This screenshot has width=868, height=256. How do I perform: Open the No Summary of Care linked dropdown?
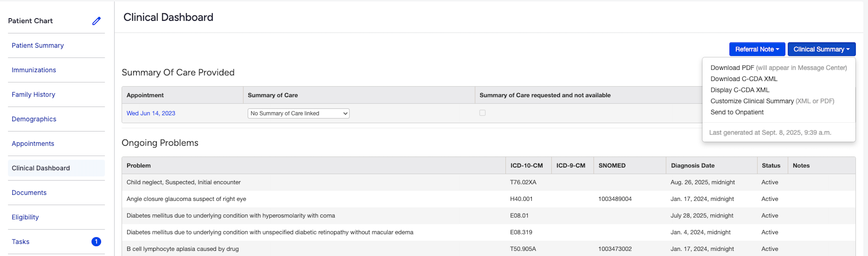(x=298, y=113)
